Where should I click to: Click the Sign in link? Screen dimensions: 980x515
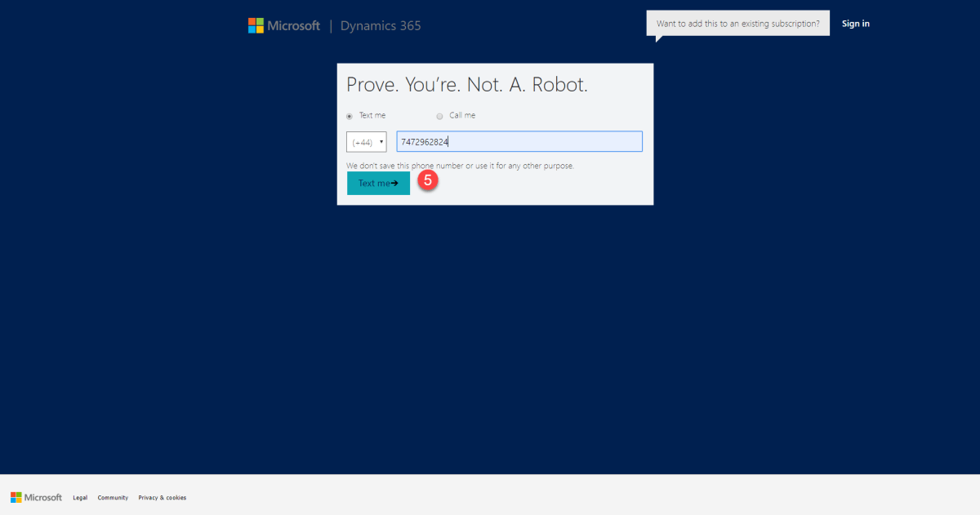click(856, 24)
